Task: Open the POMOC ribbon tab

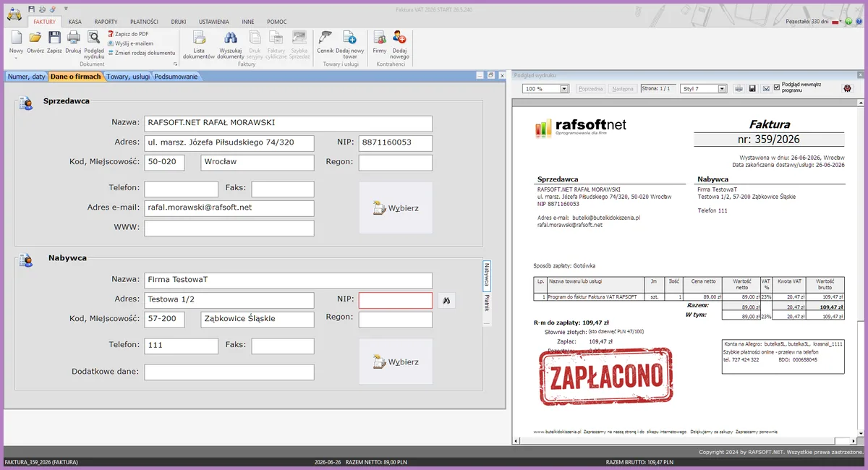Action: [276, 22]
